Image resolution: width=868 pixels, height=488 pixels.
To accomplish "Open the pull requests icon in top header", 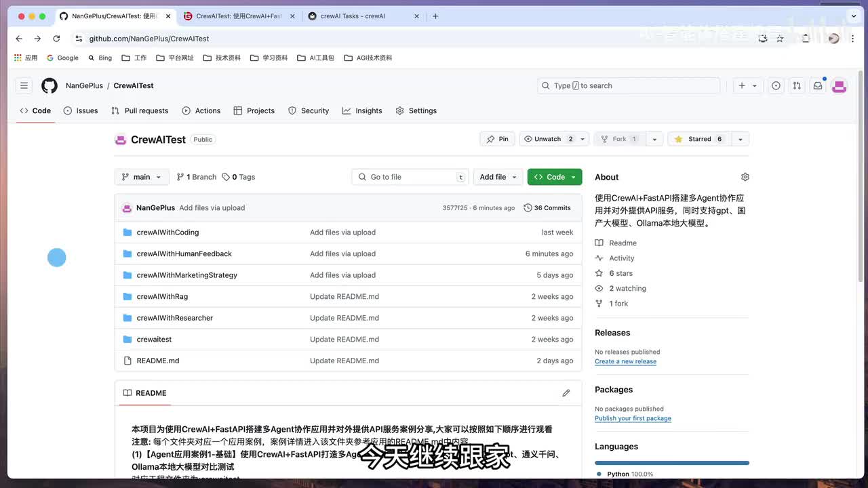I will tap(797, 85).
